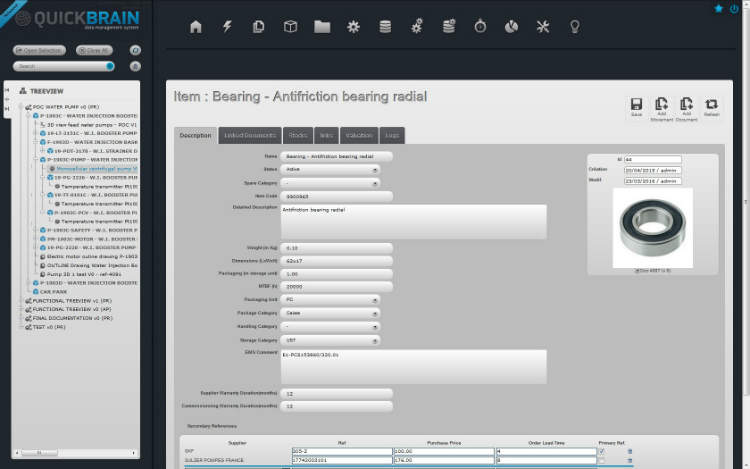The height and width of the screenshot is (469, 750).
Task: Click the database-with-gear toolbar icon
Action: coord(449,26)
